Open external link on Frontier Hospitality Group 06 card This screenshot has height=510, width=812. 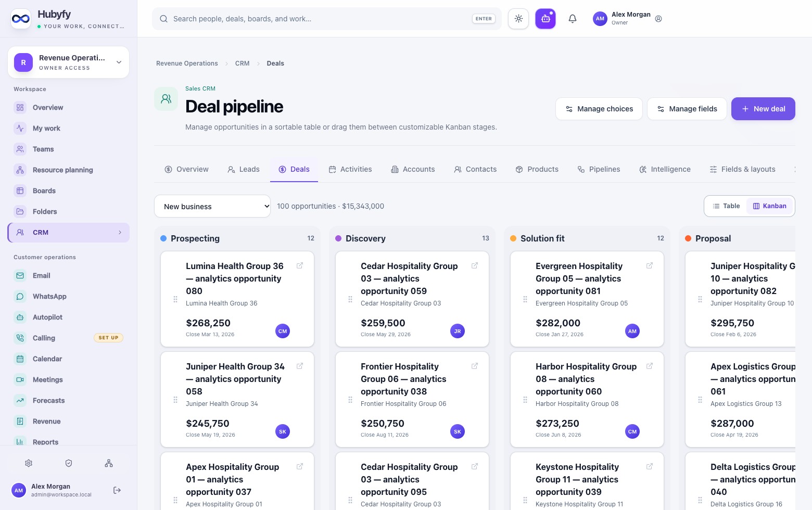pyautogui.click(x=475, y=366)
